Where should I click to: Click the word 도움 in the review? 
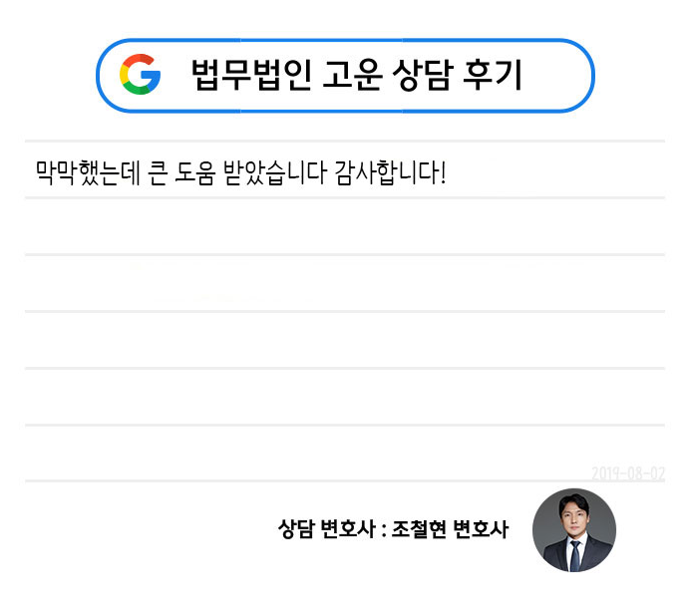click(197, 171)
